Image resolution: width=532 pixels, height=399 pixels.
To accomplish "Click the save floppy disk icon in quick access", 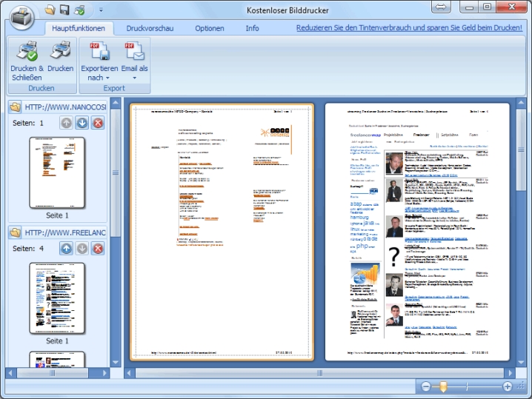I will 64,10.
